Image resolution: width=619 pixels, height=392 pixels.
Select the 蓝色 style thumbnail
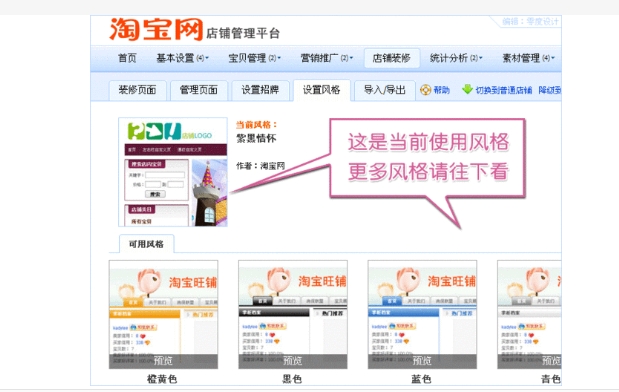[422, 314]
